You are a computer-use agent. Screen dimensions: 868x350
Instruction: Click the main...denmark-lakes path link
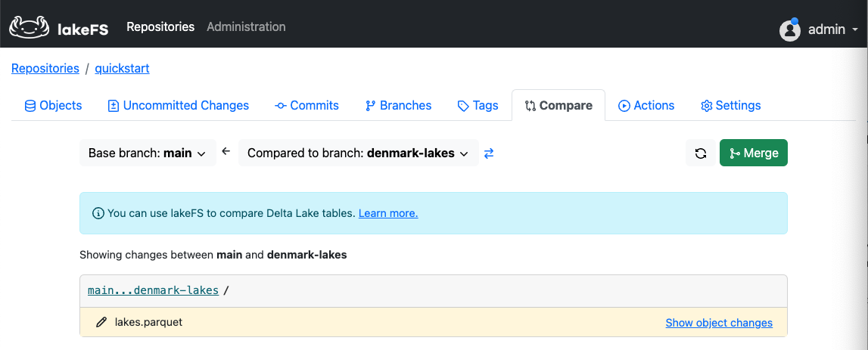154,290
